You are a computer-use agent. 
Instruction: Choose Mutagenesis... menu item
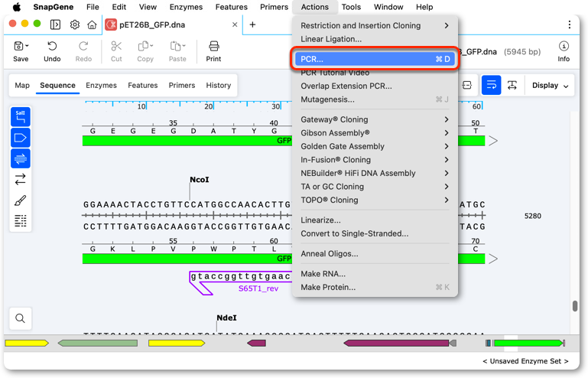[x=375, y=99]
